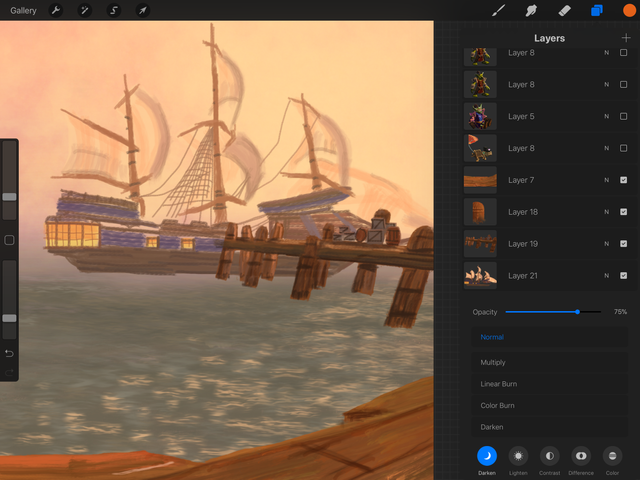Open blend mode N on Layer 5
The image size is (640, 480).
coord(607,116)
